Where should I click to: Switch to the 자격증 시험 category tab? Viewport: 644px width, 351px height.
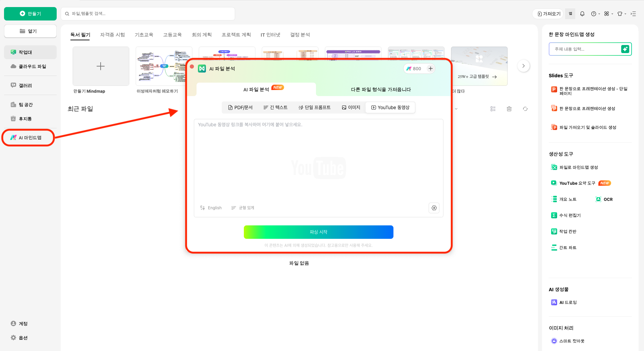tap(112, 35)
